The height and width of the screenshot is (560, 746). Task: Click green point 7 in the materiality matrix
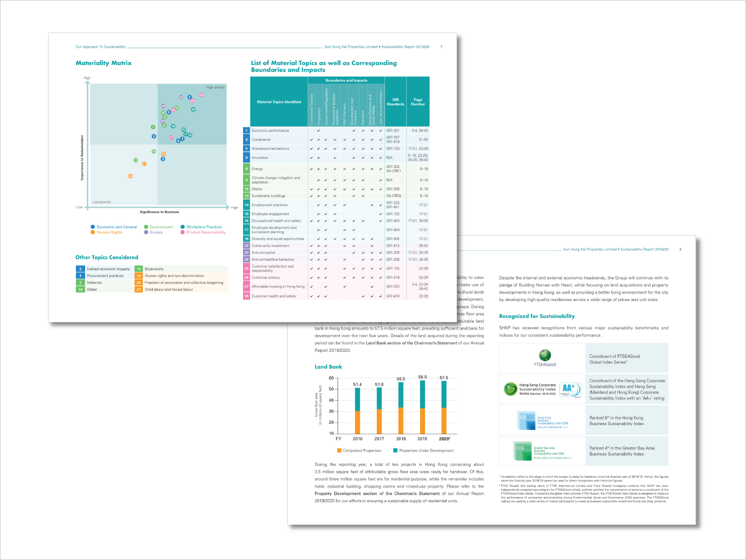point(153,127)
